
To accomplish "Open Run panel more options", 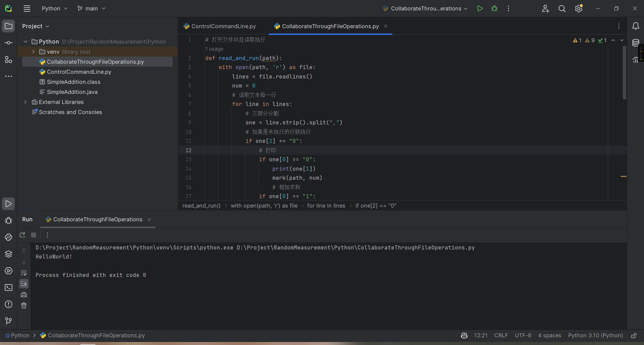I will click(x=47, y=235).
